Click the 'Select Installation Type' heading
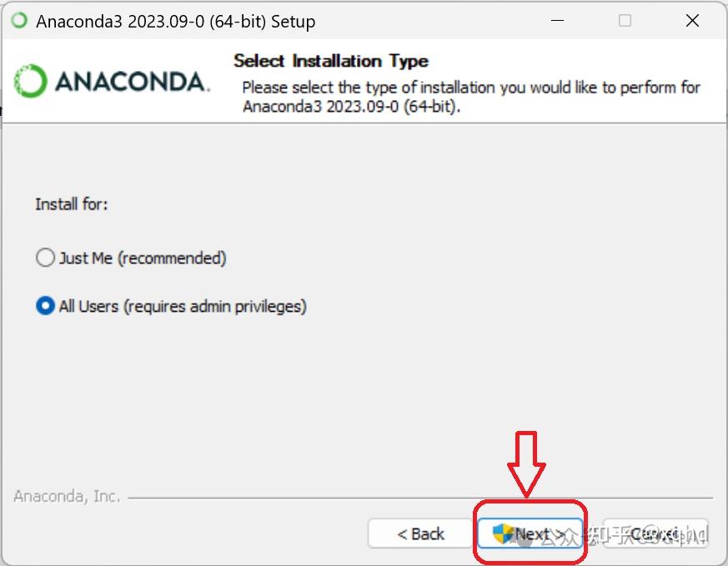Screen dimensions: 728x566 click(x=331, y=61)
